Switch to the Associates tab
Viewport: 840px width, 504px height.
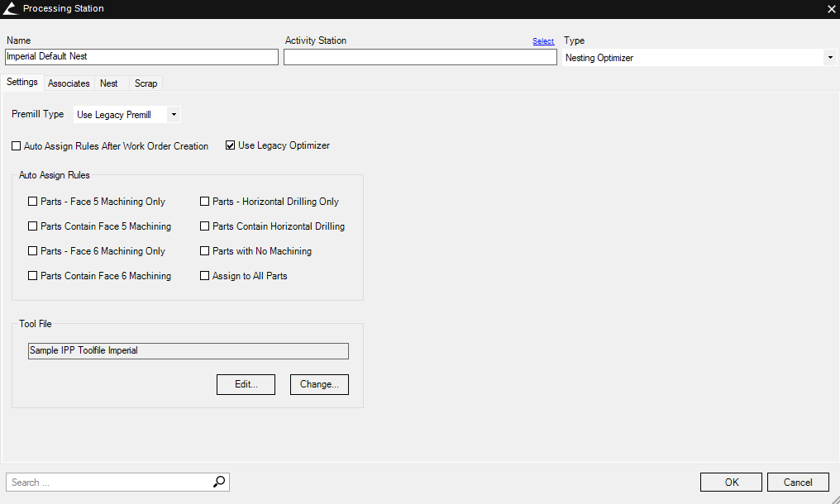(x=69, y=83)
